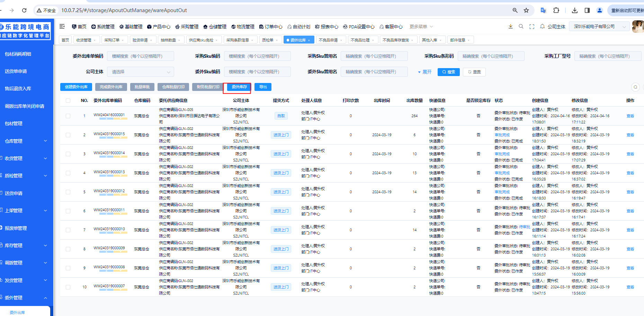Open the 公司主体 filter dropdown
The image size is (644, 316).
point(141,72)
